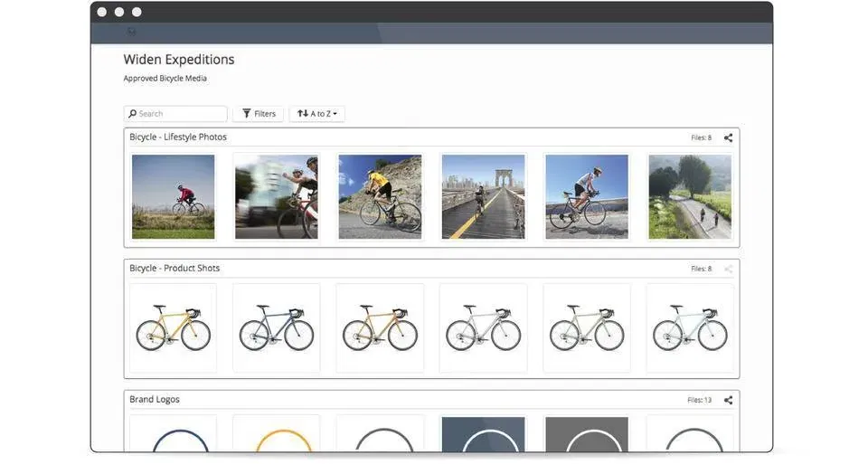Select the first yellow bicycle product shot

pos(174,327)
